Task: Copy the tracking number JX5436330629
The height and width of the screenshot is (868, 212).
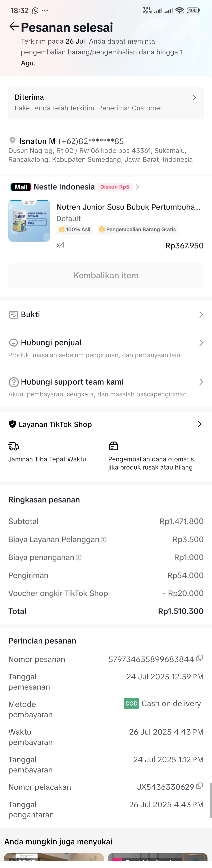Action: (x=199, y=786)
